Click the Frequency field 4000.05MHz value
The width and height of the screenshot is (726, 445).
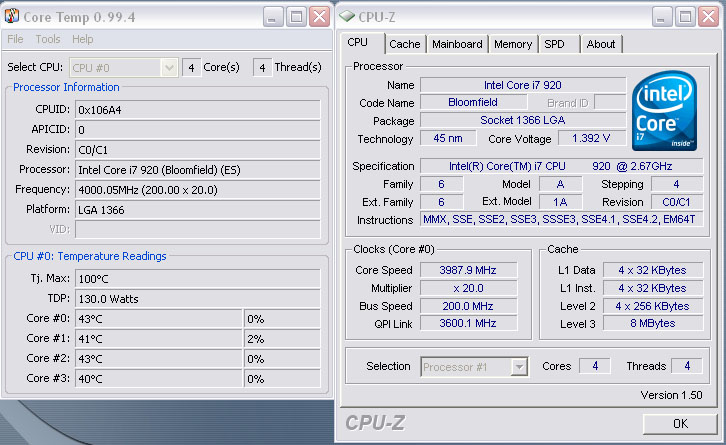pyautogui.click(x=198, y=190)
